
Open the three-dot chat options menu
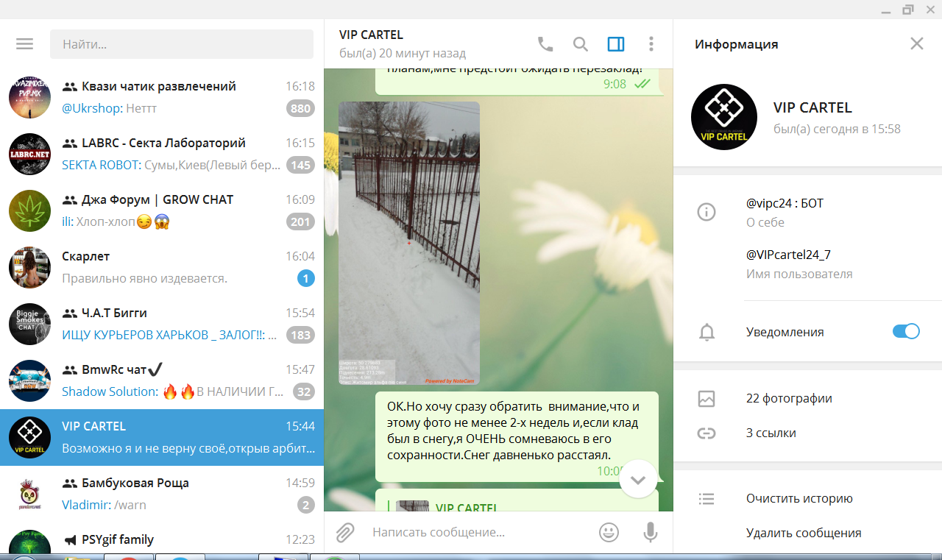point(651,44)
